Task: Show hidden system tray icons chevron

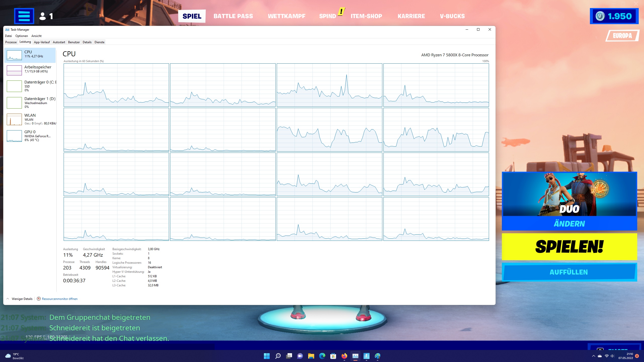Action: pos(594,356)
